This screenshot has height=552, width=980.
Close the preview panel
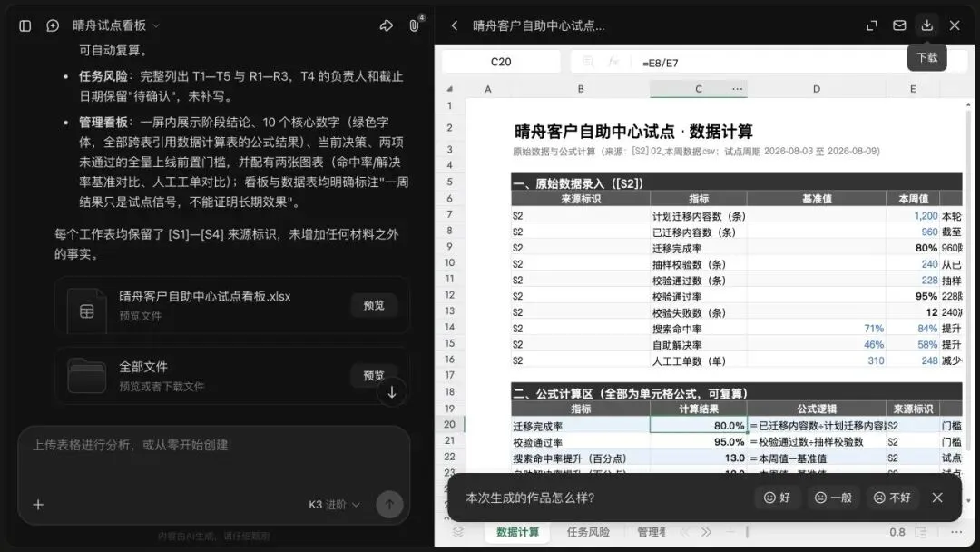[955, 25]
